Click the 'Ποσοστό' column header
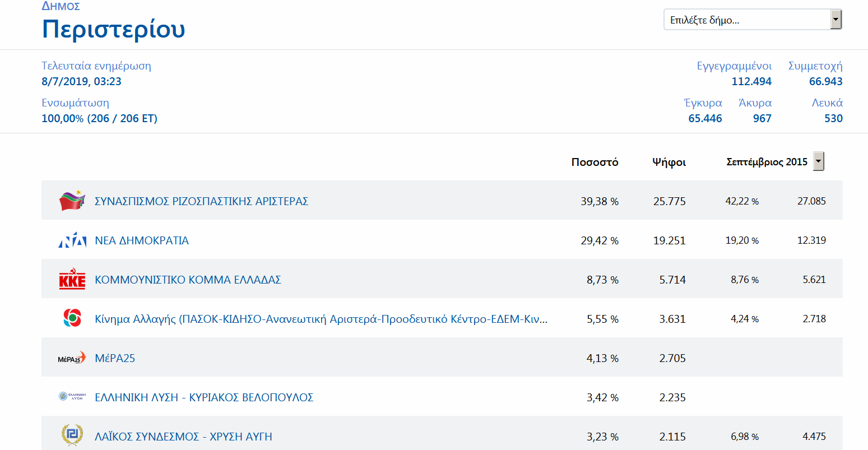This screenshot has height=450, width=868. click(x=595, y=162)
